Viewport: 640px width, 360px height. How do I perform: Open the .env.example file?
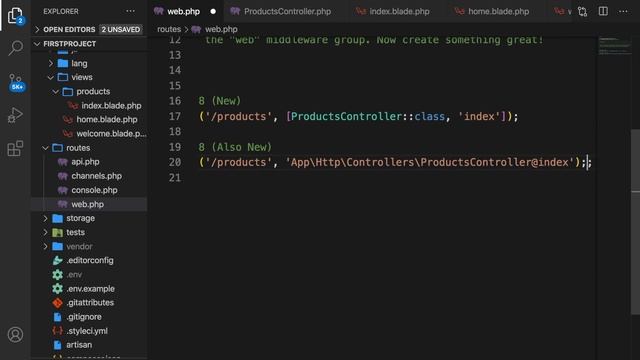click(x=90, y=289)
